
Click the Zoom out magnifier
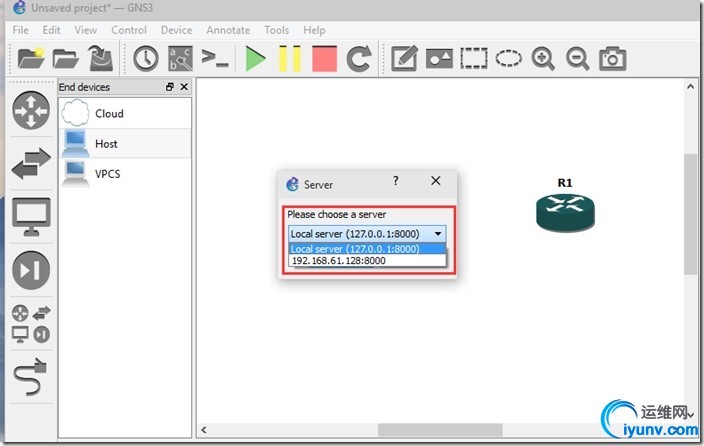coord(577,59)
